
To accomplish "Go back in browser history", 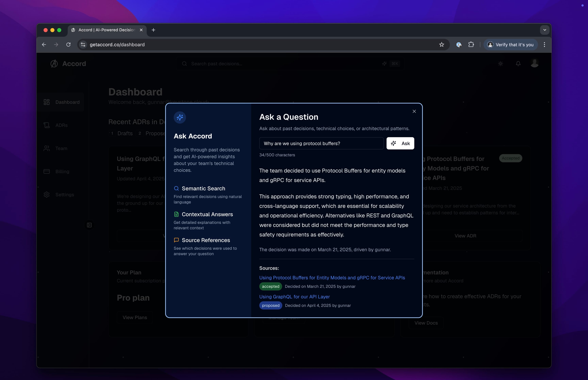I will (44, 45).
